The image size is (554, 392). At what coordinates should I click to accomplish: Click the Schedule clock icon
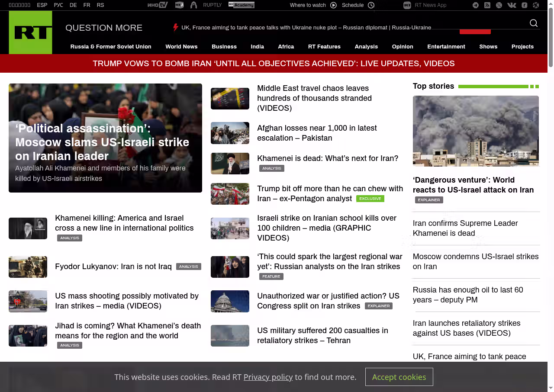pos(371,5)
